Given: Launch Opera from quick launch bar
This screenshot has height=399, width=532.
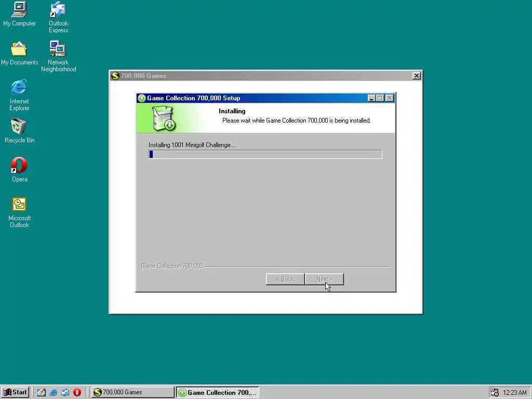Looking at the screenshot, I should [77, 392].
